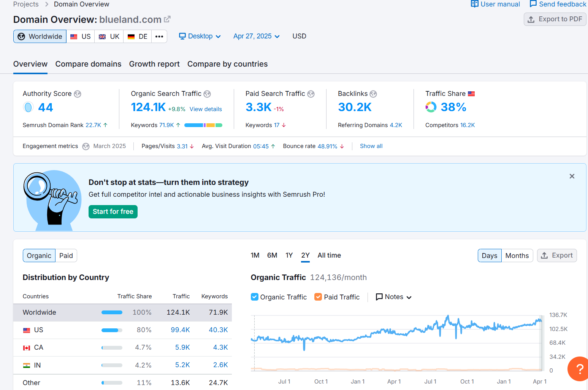Click the external link icon beside blueland.com
588x390 pixels.
[x=167, y=19]
